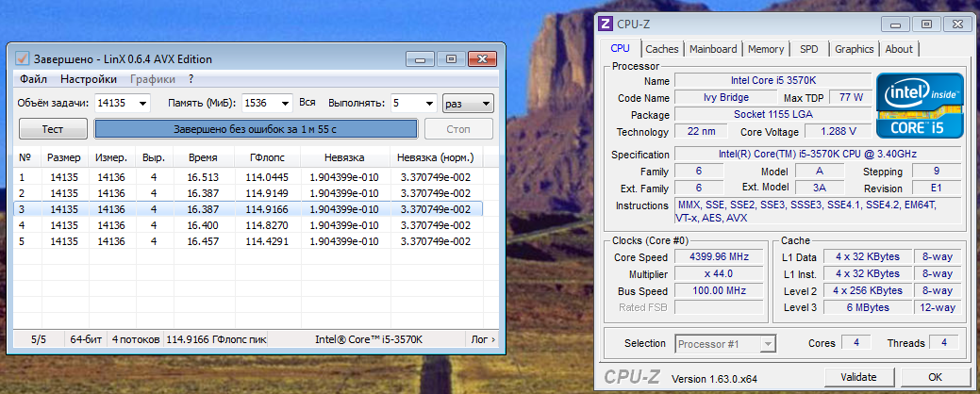Click the Package field Socket 1155 LGA

pyautogui.click(x=773, y=114)
